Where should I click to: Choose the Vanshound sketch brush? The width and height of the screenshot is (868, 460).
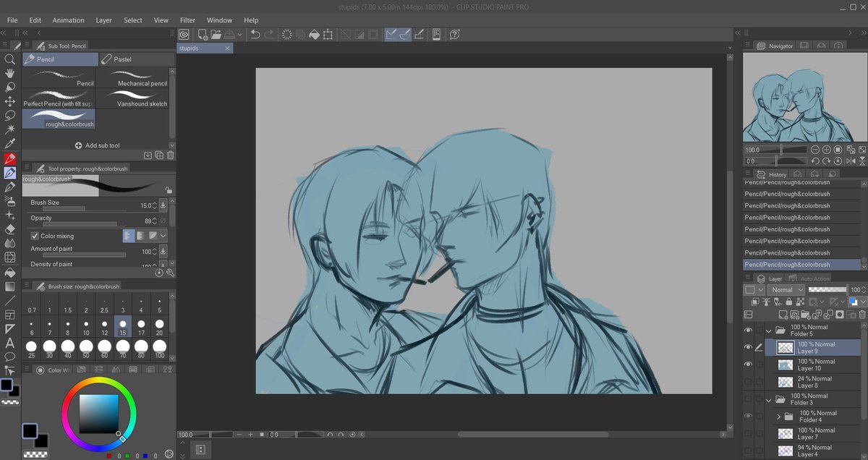click(x=132, y=99)
